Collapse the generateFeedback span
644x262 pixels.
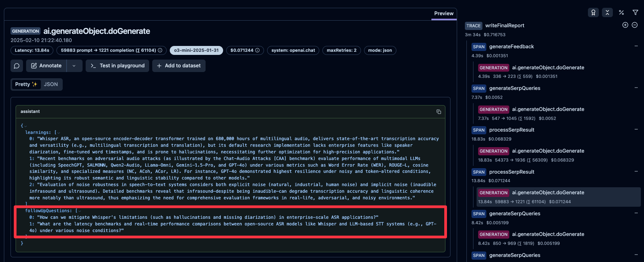(x=636, y=46)
